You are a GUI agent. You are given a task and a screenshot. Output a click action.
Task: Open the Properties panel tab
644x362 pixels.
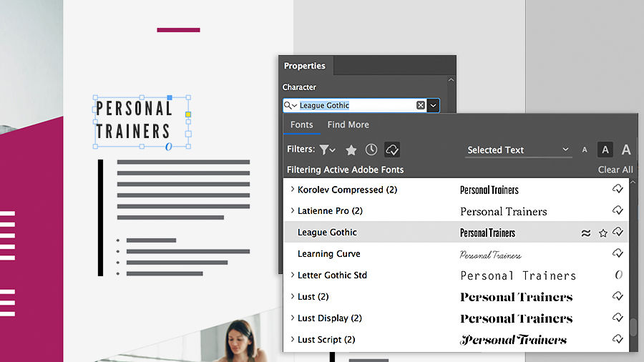click(305, 66)
